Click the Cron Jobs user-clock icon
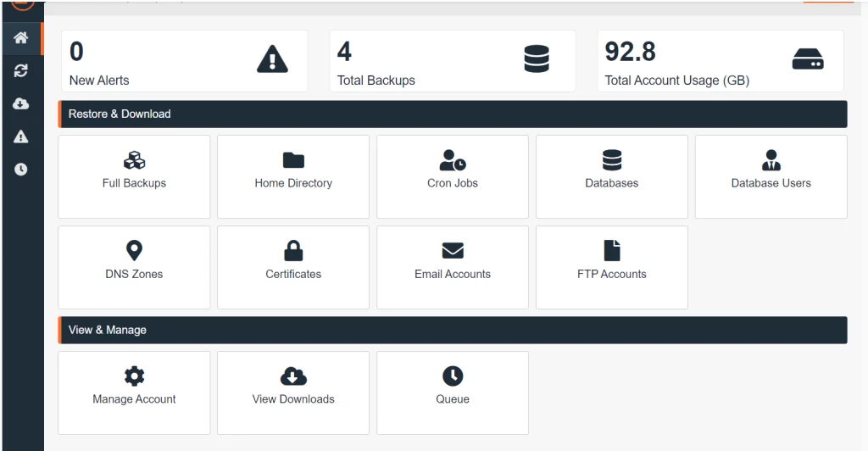Image resolution: width=868 pixels, height=451 pixels. pyautogui.click(x=453, y=160)
